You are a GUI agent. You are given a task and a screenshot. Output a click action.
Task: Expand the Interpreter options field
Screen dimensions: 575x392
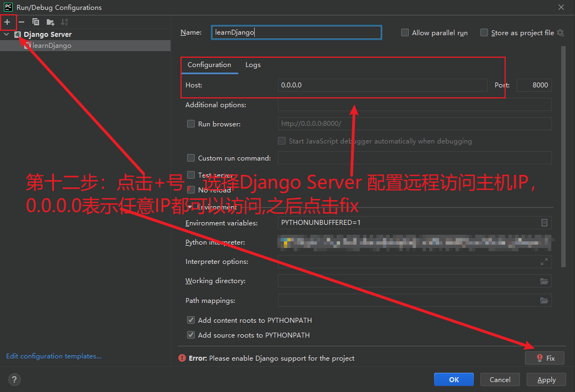click(544, 262)
